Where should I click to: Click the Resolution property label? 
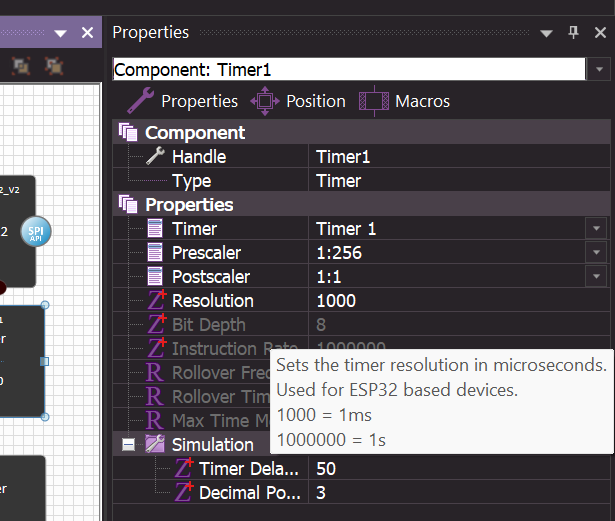click(213, 301)
